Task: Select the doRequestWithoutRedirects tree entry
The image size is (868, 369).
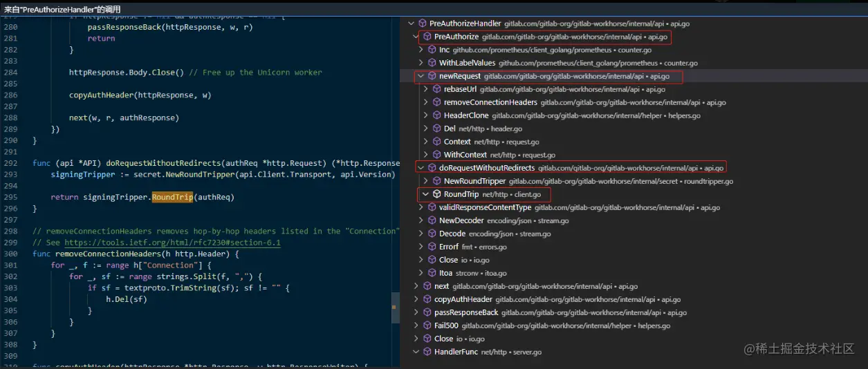Action: (x=633, y=168)
